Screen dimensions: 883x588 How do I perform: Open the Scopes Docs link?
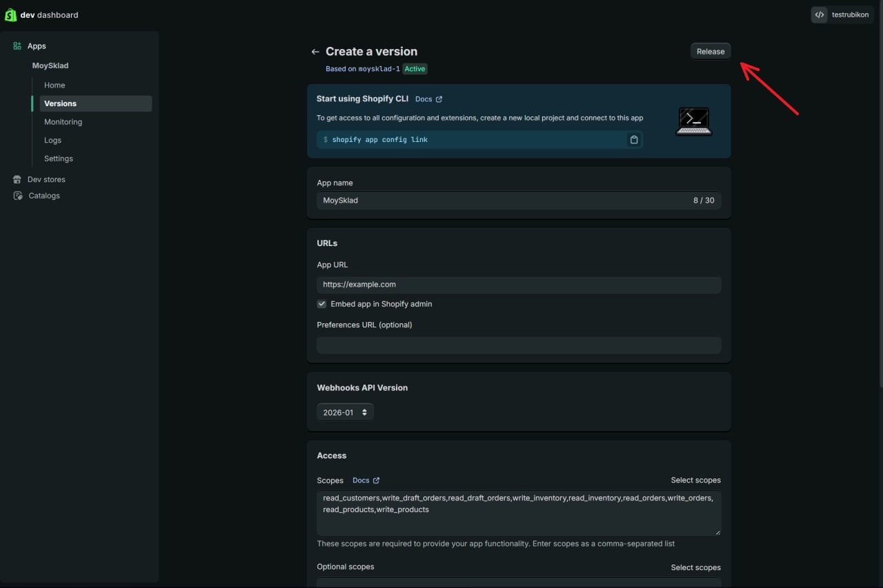pyautogui.click(x=366, y=480)
